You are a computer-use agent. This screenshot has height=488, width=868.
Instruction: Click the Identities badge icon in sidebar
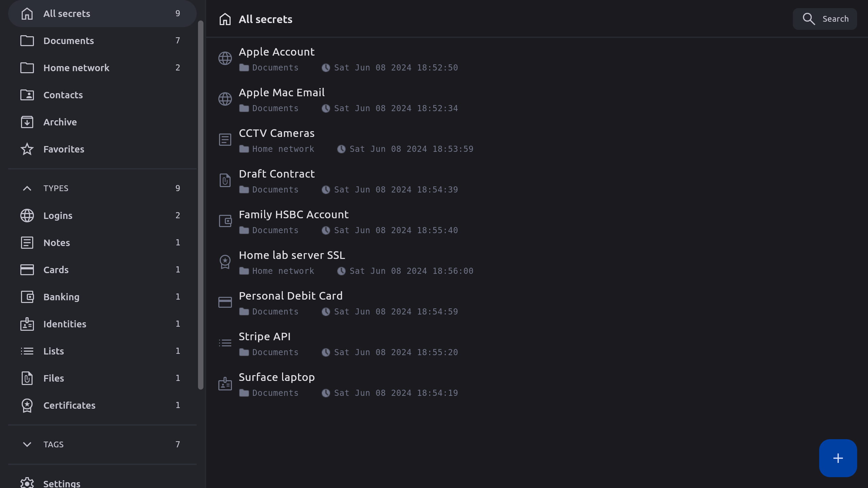click(27, 324)
